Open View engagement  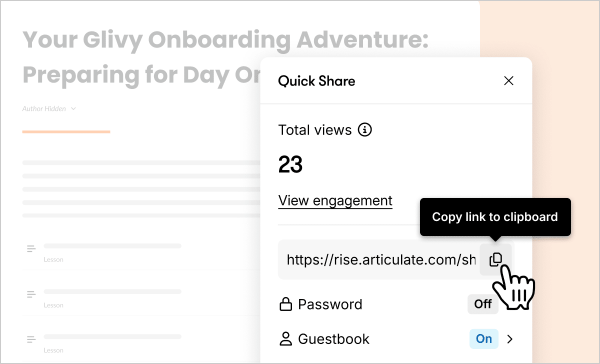335,200
